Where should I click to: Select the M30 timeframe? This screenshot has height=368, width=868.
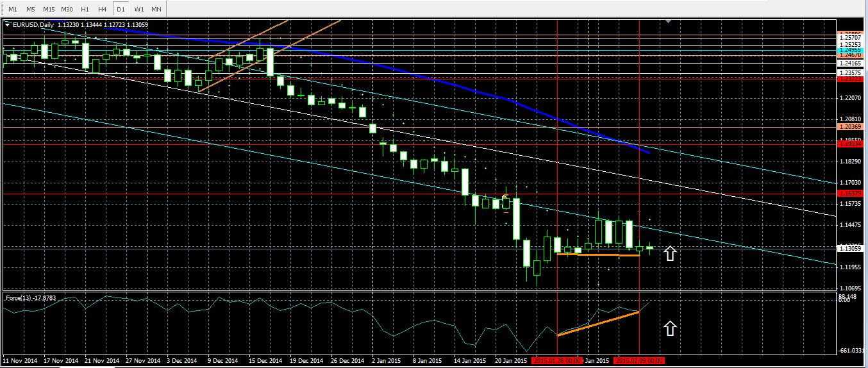[x=67, y=9]
